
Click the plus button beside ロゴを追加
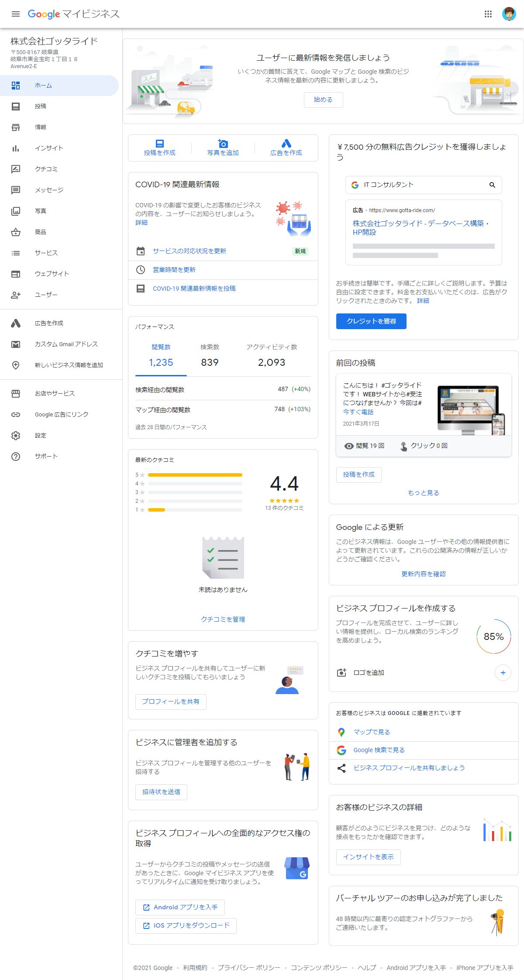[503, 673]
